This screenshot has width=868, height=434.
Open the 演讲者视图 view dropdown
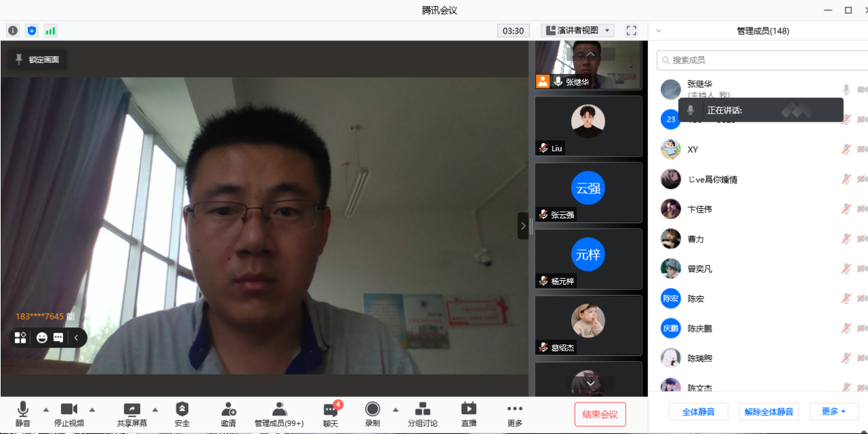pyautogui.click(x=577, y=31)
